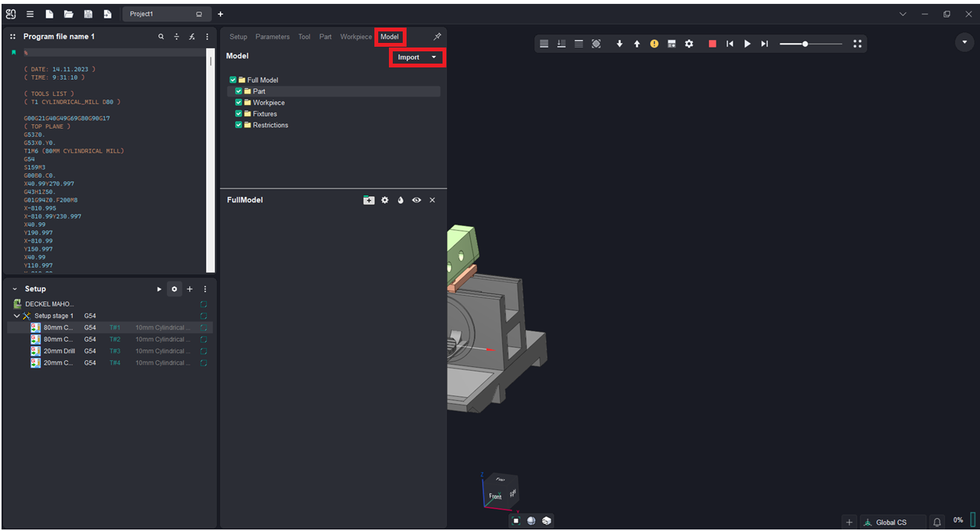The width and height of the screenshot is (980, 531).
Task: Switch to the Workpiece tab
Action: click(x=356, y=37)
